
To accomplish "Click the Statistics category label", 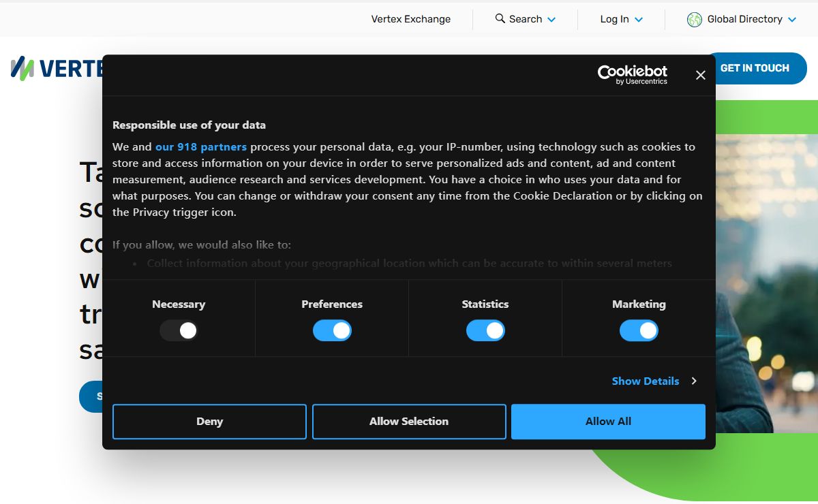I will [x=485, y=304].
